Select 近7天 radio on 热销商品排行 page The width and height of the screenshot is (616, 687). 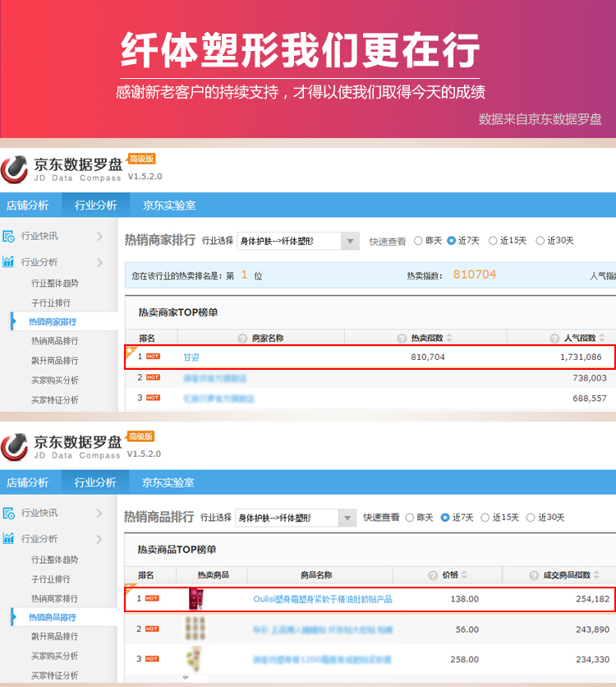[445, 518]
